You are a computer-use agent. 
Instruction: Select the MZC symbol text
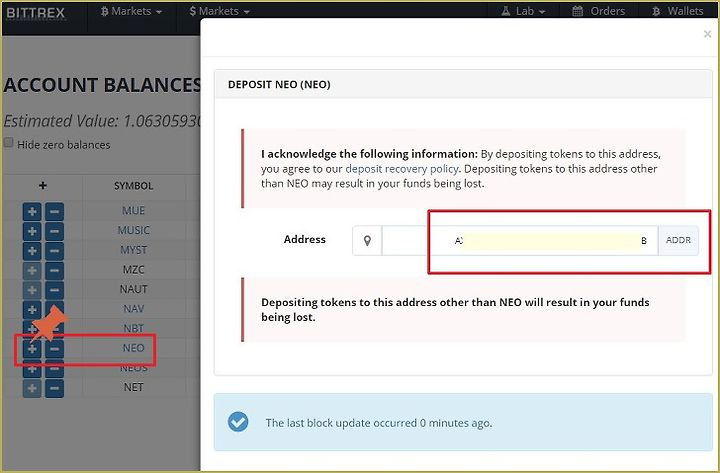134,269
